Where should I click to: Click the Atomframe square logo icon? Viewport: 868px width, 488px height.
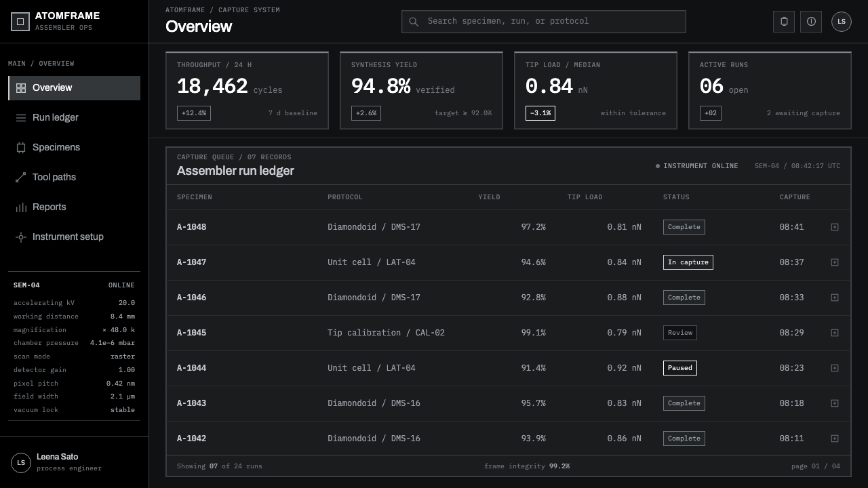click(20, 22)
